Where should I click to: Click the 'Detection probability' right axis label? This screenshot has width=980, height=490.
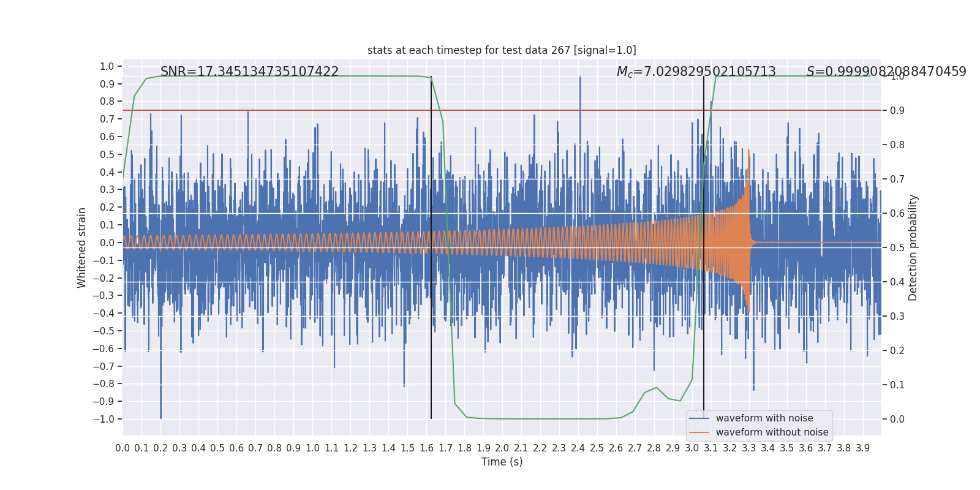click(913, 247)
